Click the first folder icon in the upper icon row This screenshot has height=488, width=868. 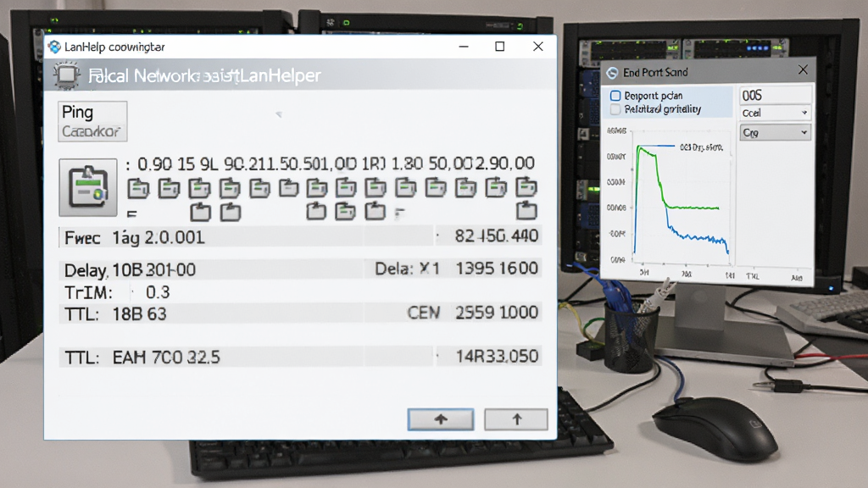pos(138,189)
